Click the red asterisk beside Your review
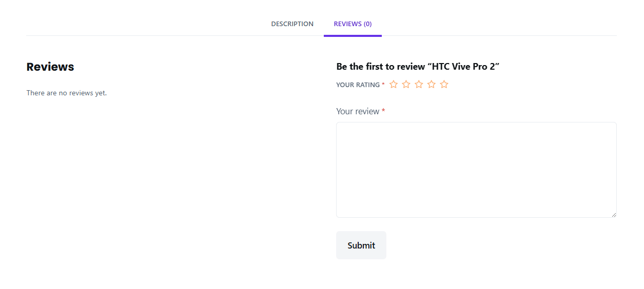This screenshot has width=644, height=289. [383, 111]
